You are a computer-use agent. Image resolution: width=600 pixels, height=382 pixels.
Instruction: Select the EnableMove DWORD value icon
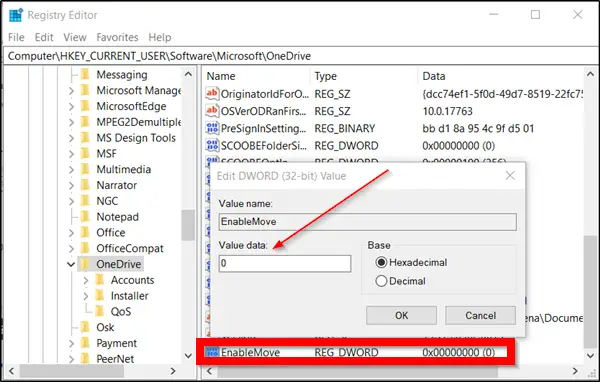212,352
